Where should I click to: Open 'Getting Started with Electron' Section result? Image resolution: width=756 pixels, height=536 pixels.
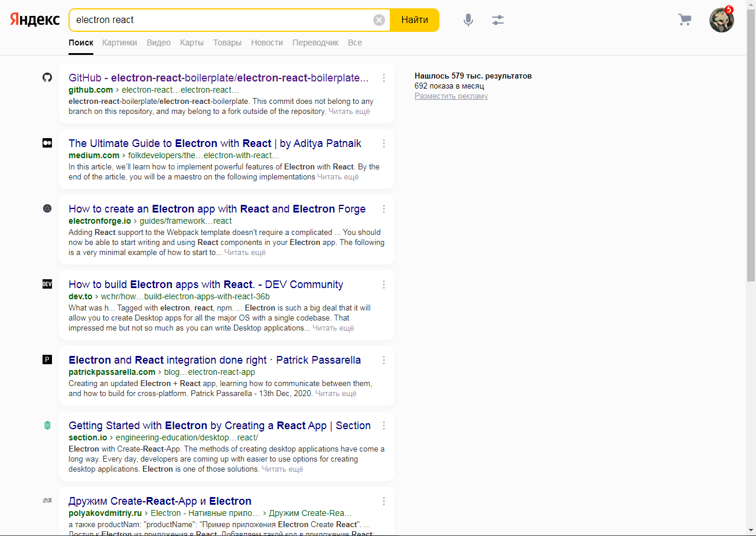point(220,426)
